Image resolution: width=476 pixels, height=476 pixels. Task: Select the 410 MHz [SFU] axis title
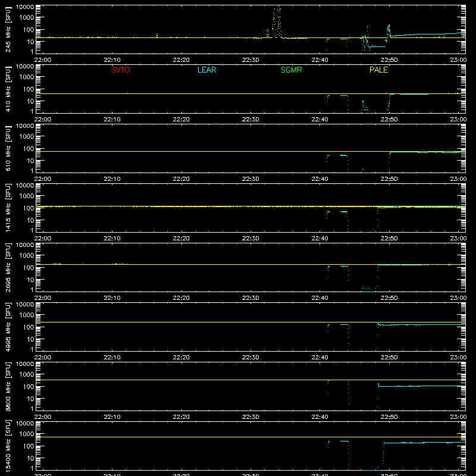click(x=8, y=89)
